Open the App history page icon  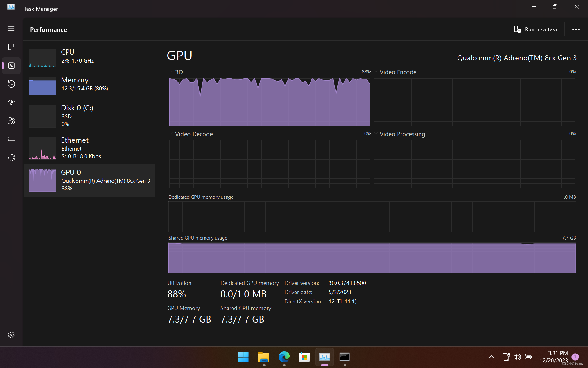[x=11, y=84]
